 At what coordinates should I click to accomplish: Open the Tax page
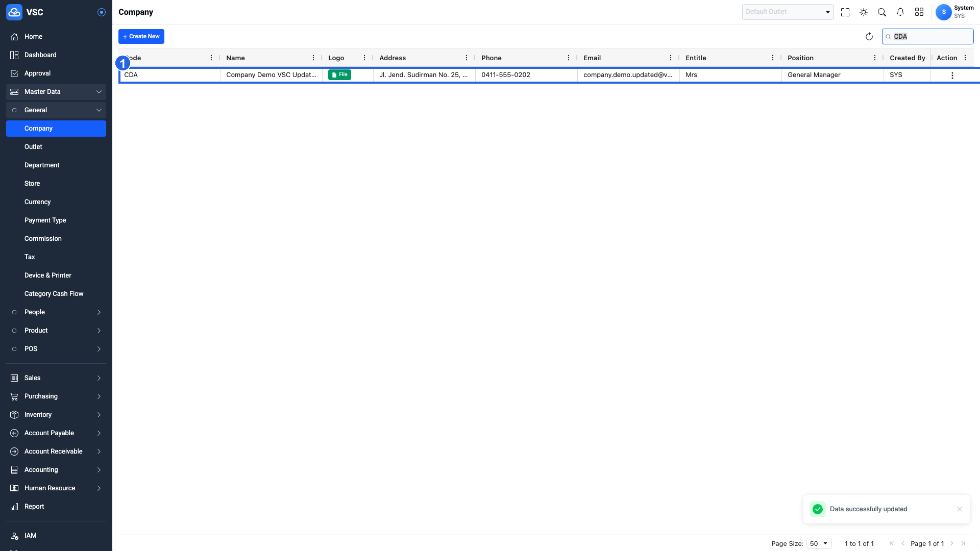click(56, 257)
